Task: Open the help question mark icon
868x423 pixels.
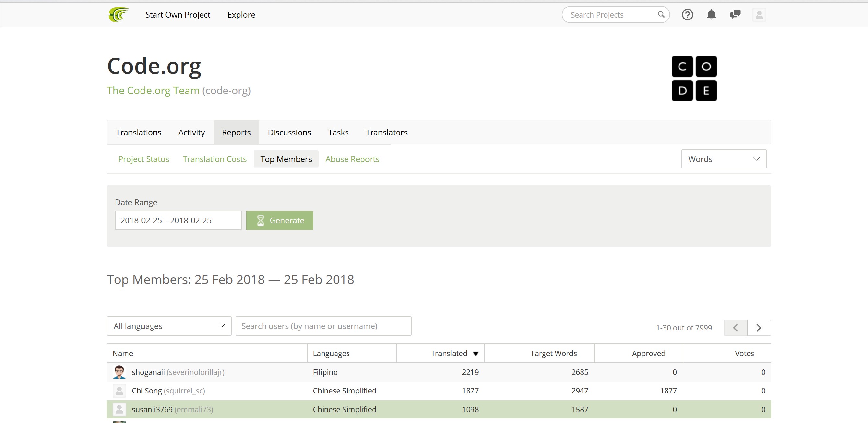Action: pos(687,15)
